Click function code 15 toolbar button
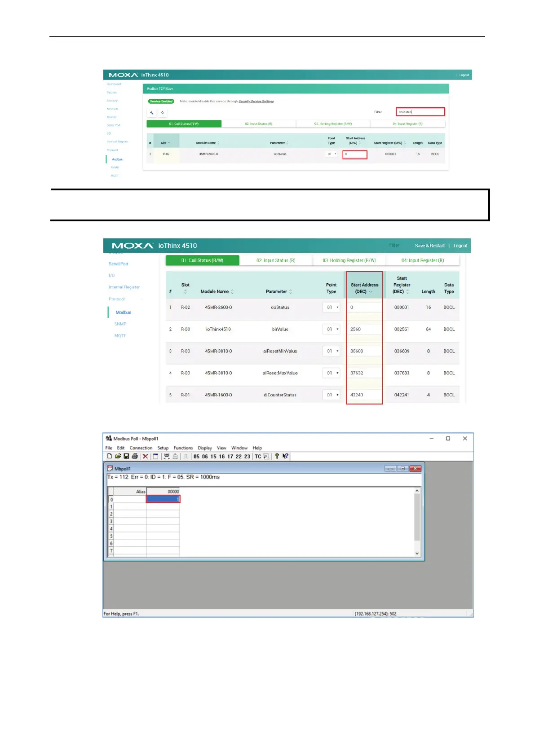 tap(213, 456)
